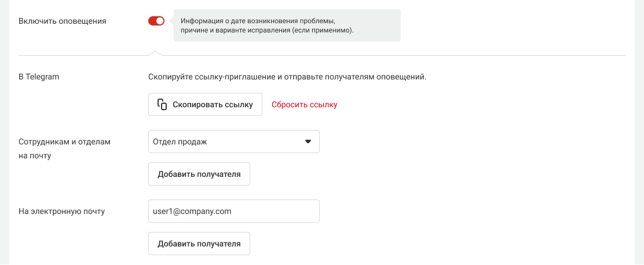
Task: Click the copy icon in Скопировать ссылку button
Action: (162, 105)
